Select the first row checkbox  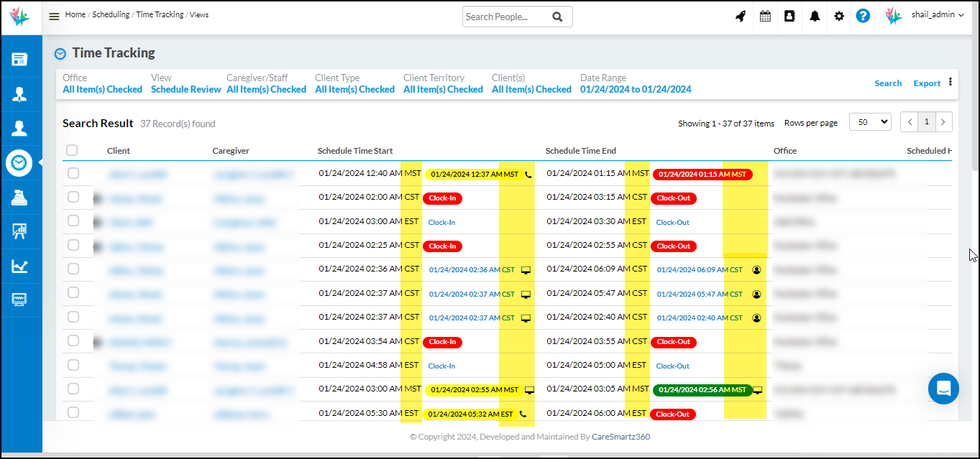point(73,173)
